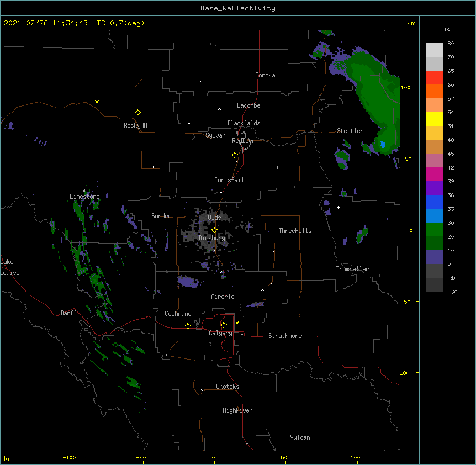Click the purple 39 dBZ legend swatch
This screenshot has width=476, height=465.
click(x=434, y=188)
